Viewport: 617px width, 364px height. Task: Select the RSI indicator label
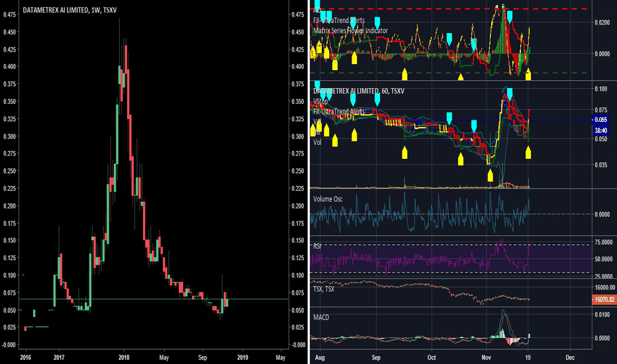pos(317,246)
